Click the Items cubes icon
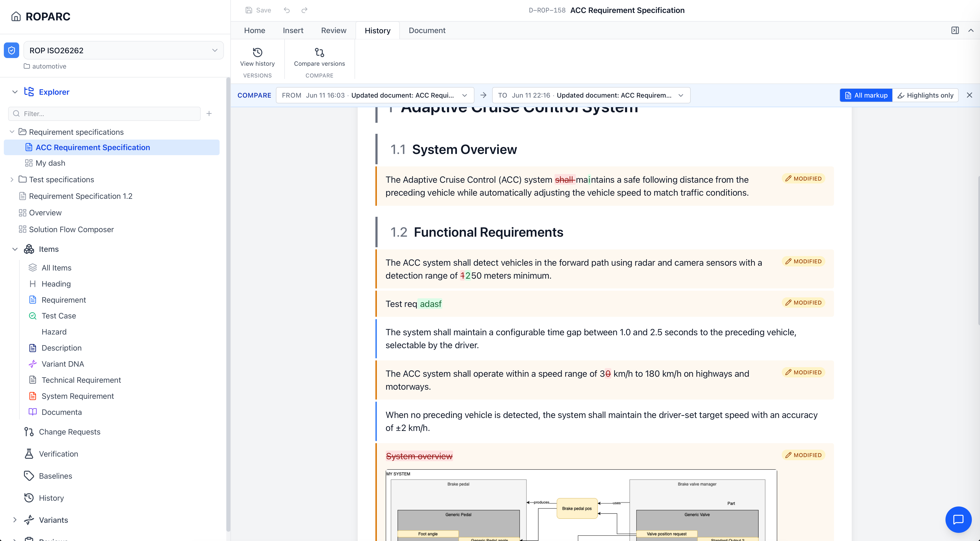The width and height of the screenshot is (980, 541). (x=29, y=249)
